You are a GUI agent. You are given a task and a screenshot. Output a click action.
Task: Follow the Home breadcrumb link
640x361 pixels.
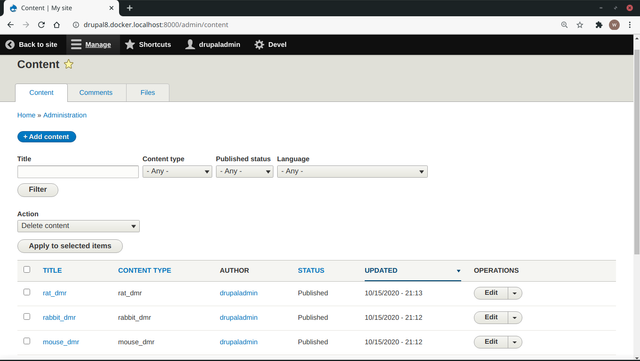[x=26, y=115]
